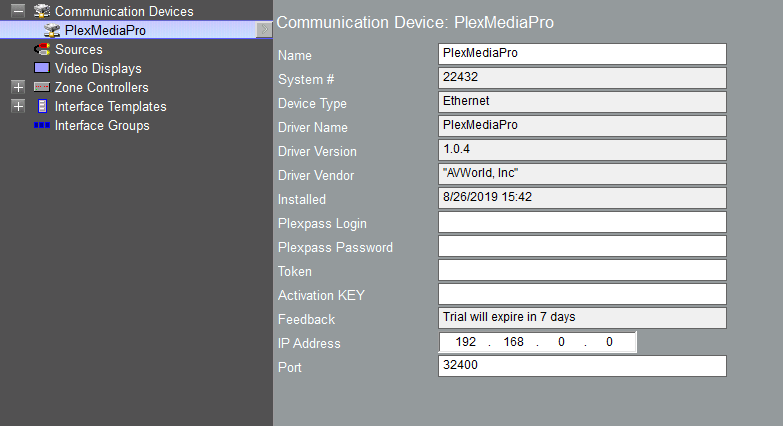Click the Activation KEY input field

[x=582, y=294]
